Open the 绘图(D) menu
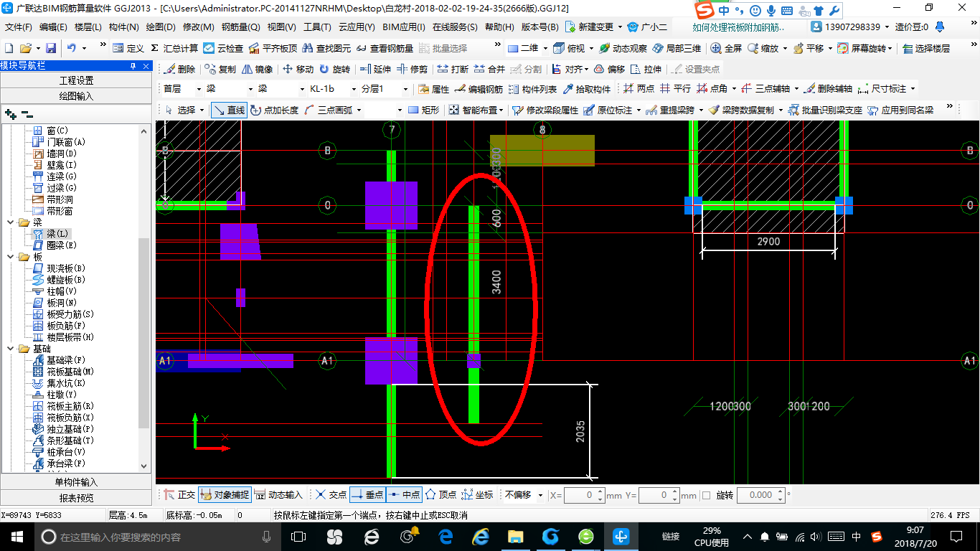 click(161, 27)
